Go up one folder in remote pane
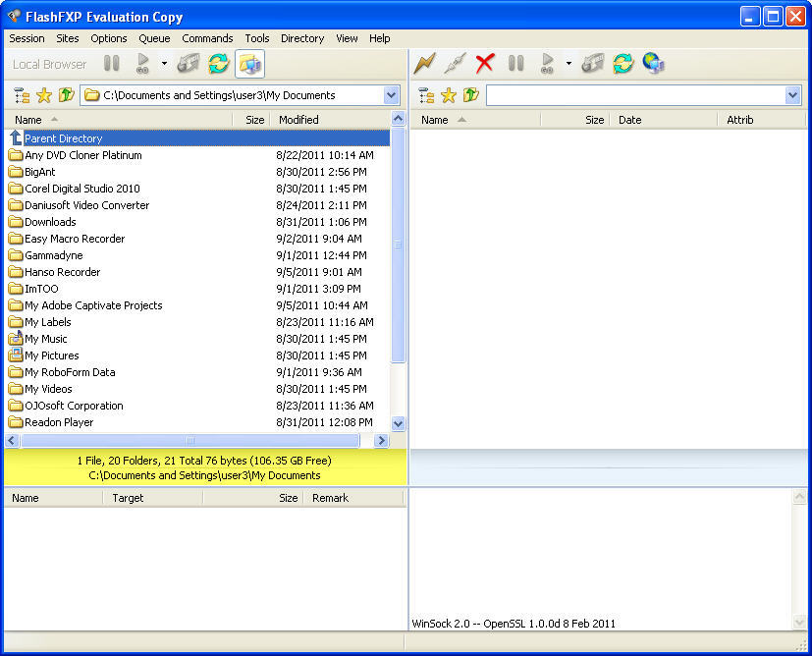The width and height of the screenshot is (812, 656). 471,95
